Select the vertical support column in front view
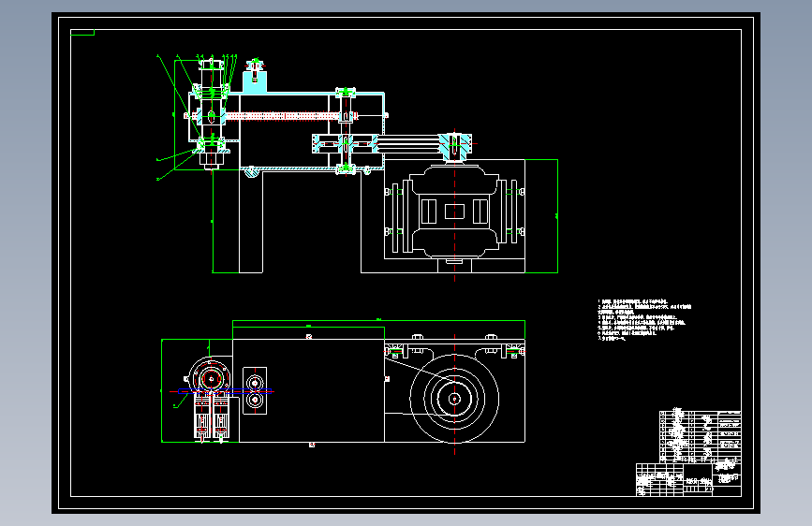Viewport: 812px width, 526px height. [x=251, y=221]
